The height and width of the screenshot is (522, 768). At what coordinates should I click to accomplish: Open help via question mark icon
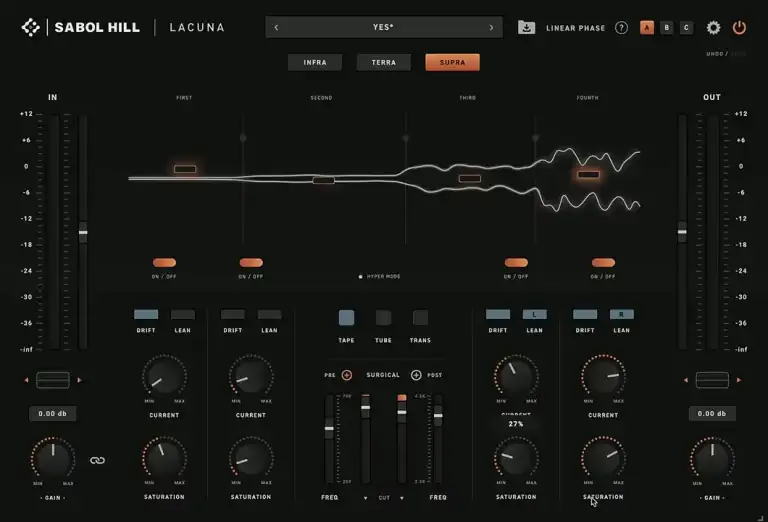[621, 27]
